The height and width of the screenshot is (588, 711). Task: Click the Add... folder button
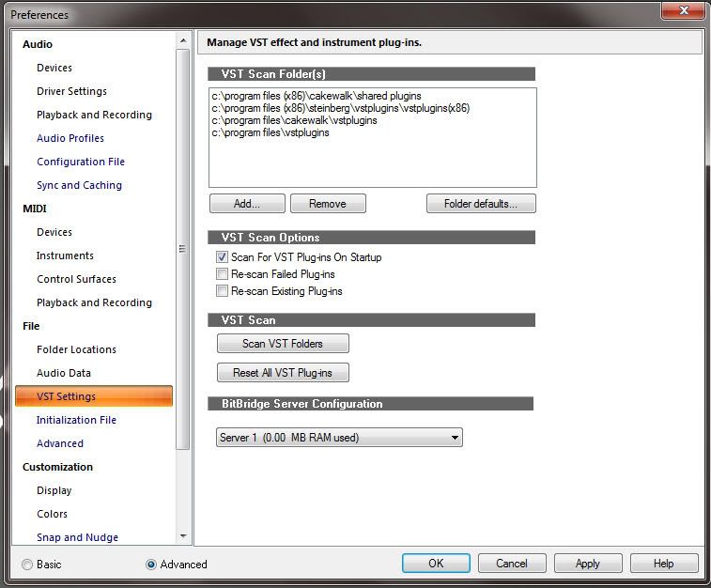coord(247,204)
